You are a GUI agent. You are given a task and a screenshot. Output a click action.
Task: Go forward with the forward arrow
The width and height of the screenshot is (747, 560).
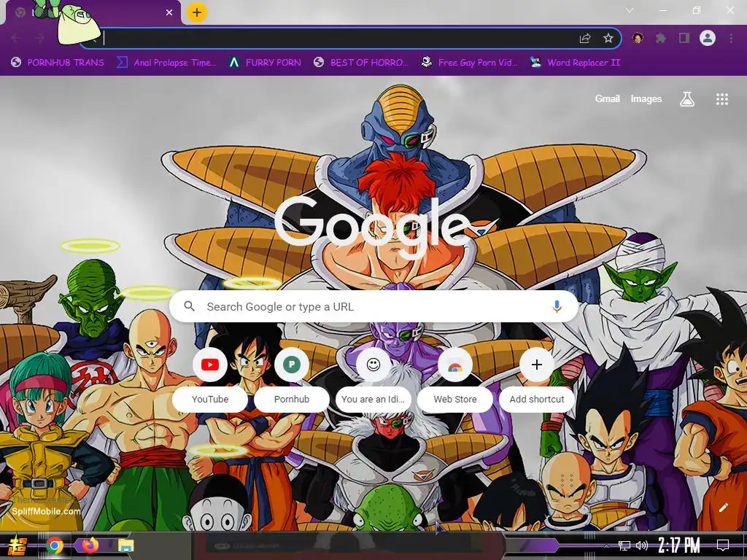(x=39, y=38)
